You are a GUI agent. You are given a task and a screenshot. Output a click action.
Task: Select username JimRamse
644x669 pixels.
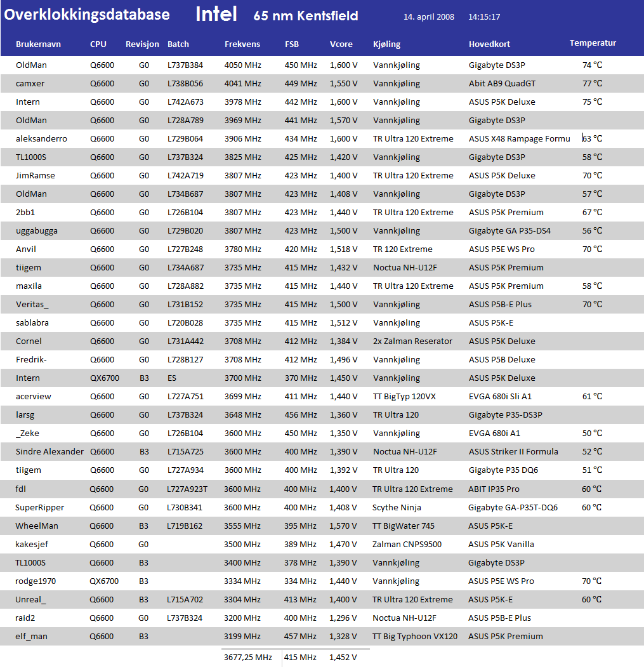pos(36,175)
